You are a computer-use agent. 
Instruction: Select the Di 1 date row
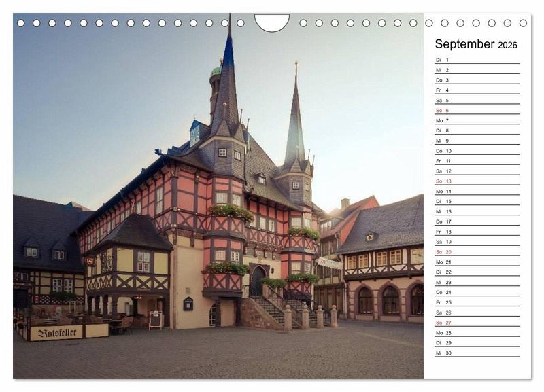coord(477,60)
